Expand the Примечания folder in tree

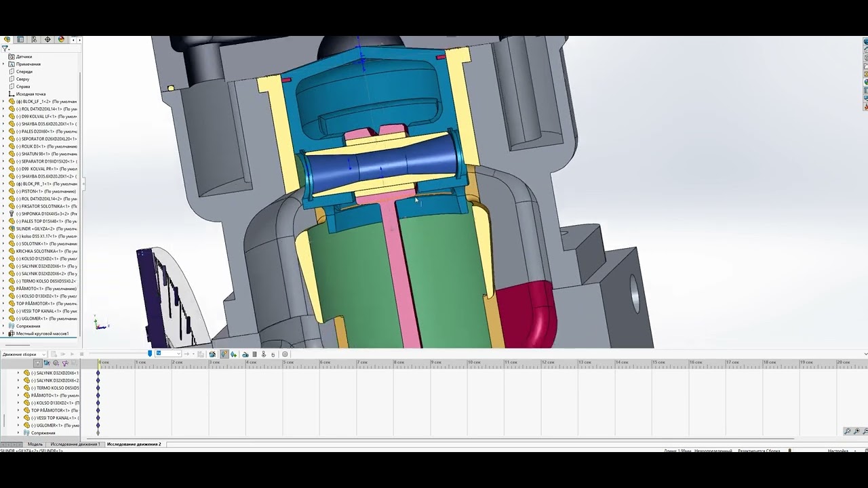[x=3, y=64]
